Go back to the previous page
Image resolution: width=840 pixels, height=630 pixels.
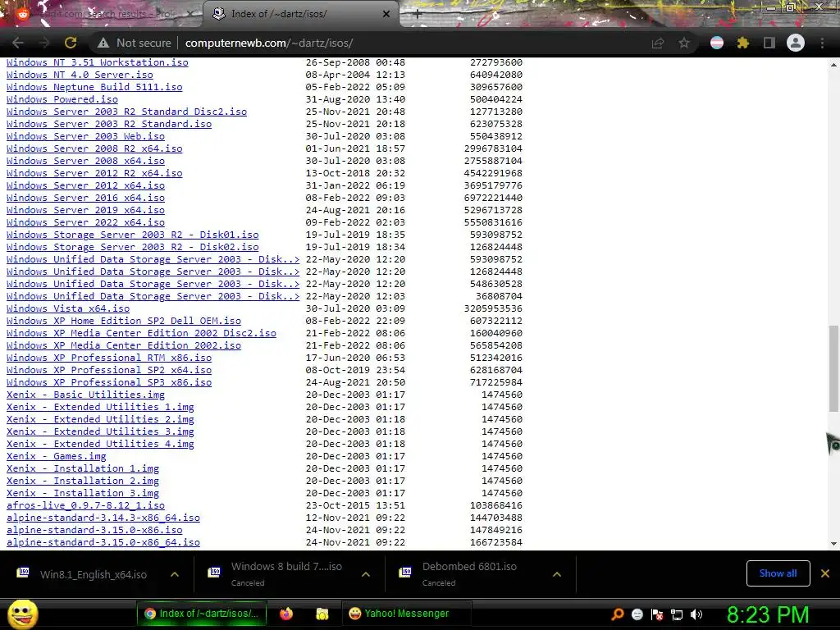[18, 43]
